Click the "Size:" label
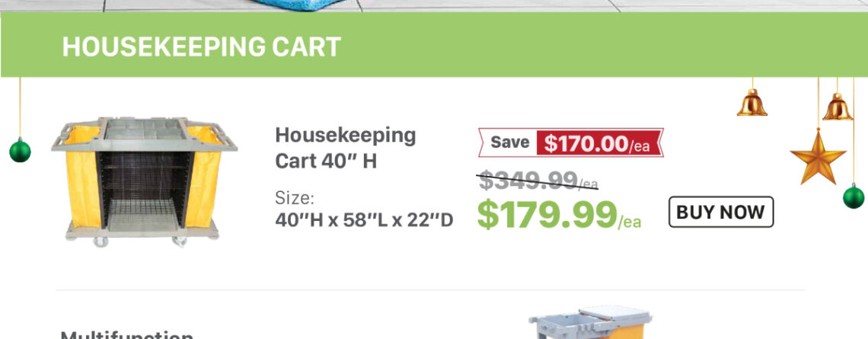Viewport: 868px width, 339px height. [294, 198]
